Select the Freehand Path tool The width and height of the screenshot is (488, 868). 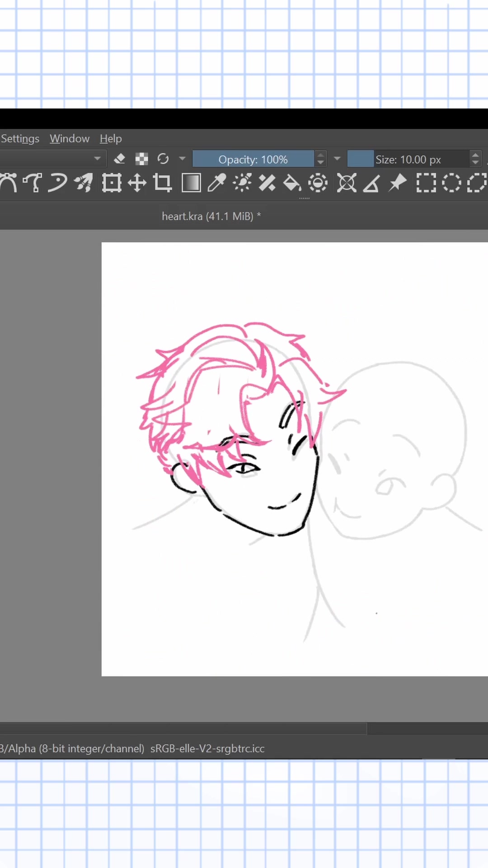pos(33,183)
